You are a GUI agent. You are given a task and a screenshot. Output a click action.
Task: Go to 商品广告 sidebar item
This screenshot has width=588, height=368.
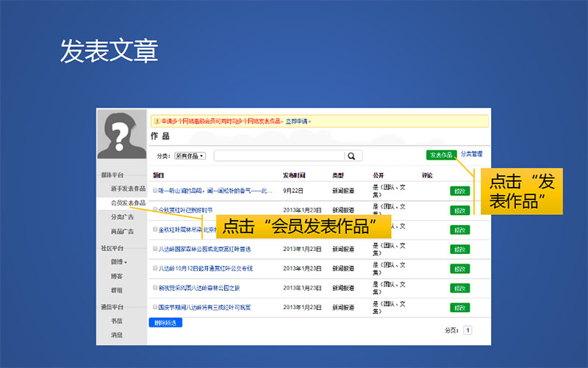(121, 231)
